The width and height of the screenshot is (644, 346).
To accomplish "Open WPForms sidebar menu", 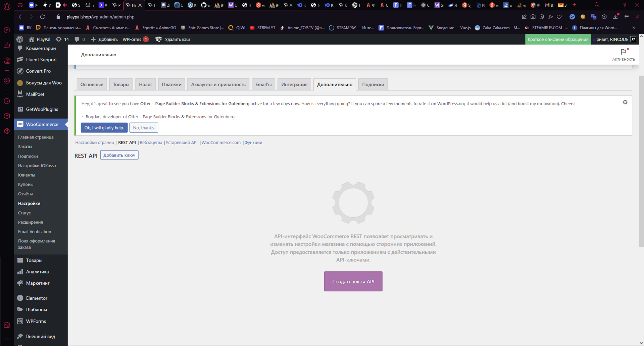I will click(41, 321).
